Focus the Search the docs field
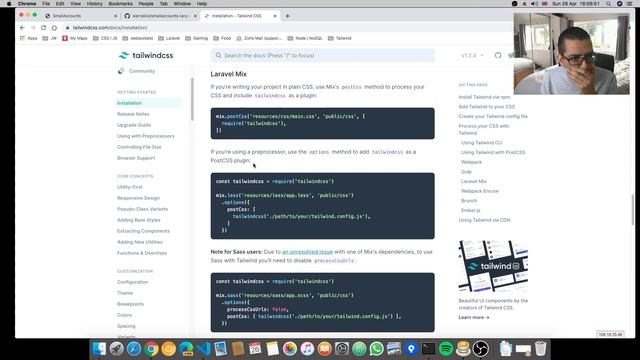The width and height of the screenshot is (640, 360). point(322,55)
